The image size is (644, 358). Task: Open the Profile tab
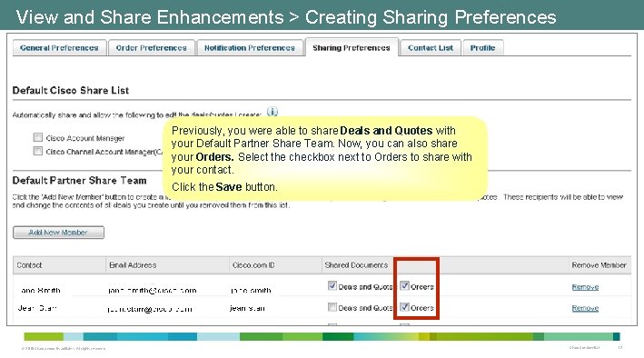tap(482, 47)
